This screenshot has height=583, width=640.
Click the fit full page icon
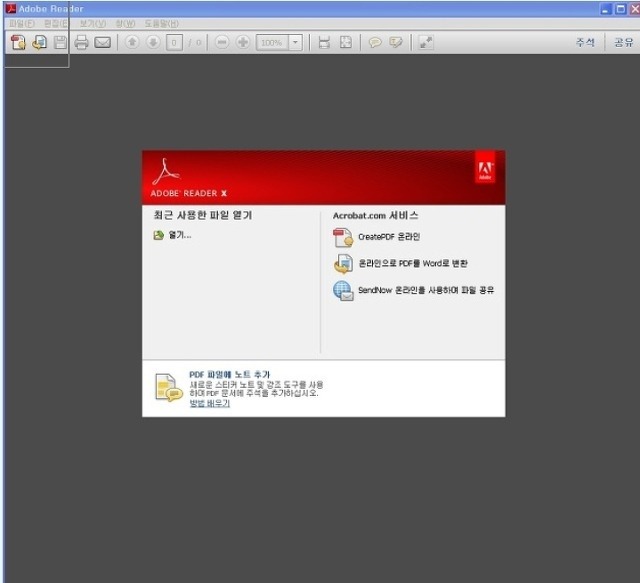coord(346,42)
